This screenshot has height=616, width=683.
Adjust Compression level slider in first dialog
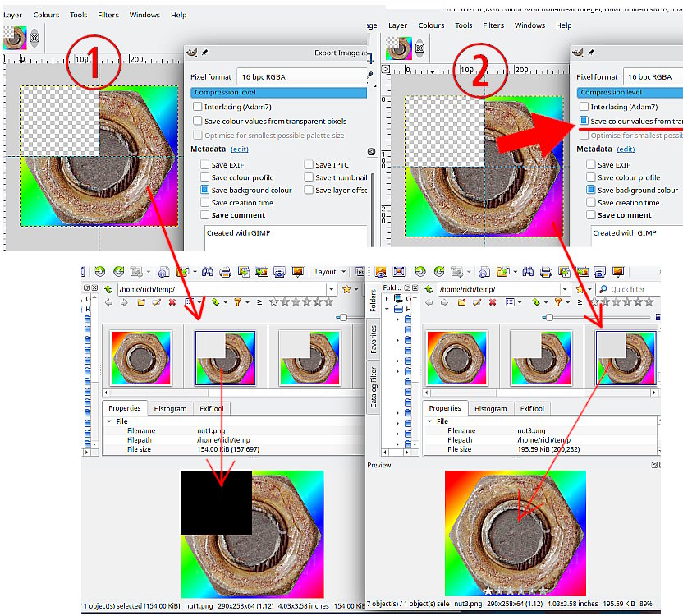point(279,93)
